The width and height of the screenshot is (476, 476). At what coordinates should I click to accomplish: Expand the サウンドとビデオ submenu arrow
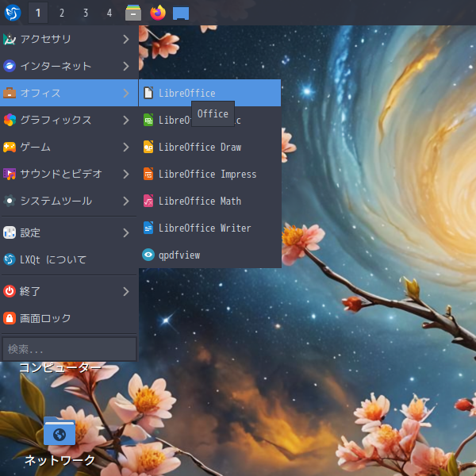(x=126, y=174)
